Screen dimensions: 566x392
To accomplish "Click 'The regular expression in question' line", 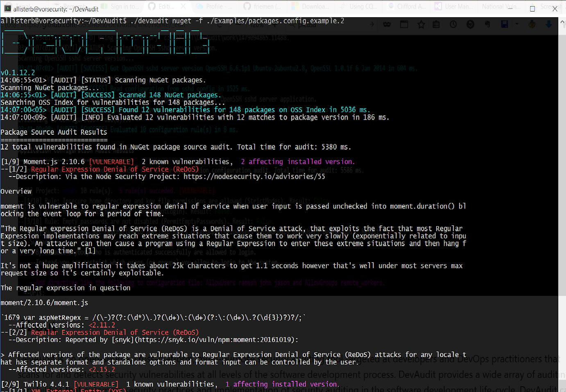I will click(66, 288).
